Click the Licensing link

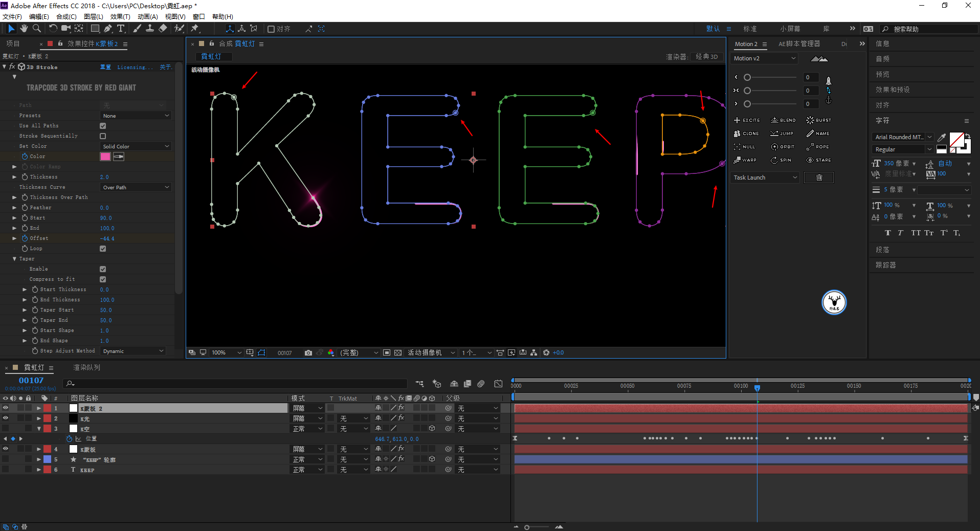coord(135,67)
